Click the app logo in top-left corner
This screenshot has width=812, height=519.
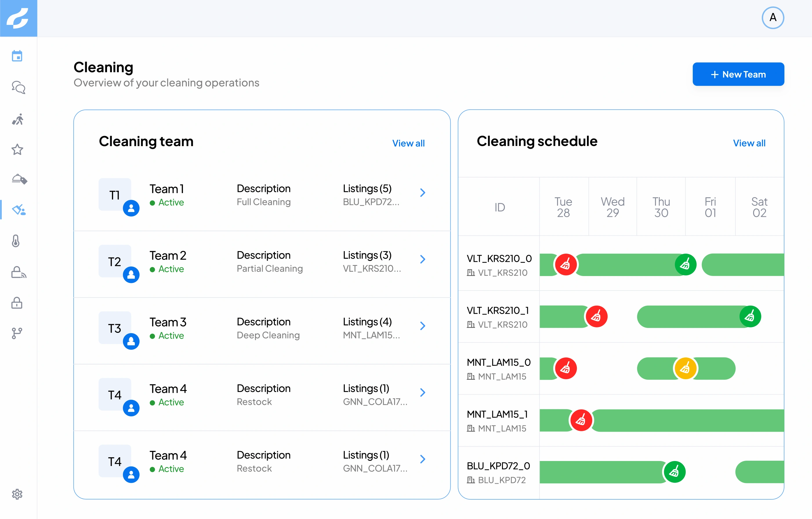coord(19,18)
